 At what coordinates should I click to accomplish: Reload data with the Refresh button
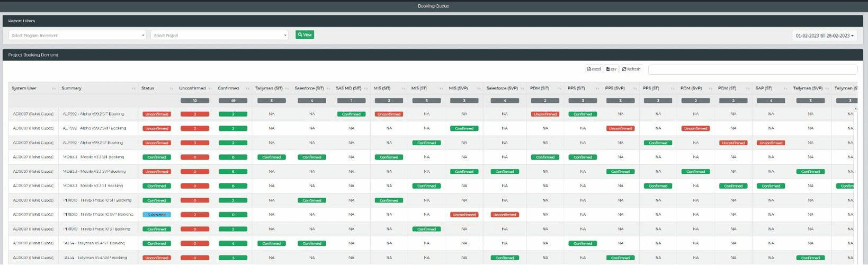click(x=631, y=69)
